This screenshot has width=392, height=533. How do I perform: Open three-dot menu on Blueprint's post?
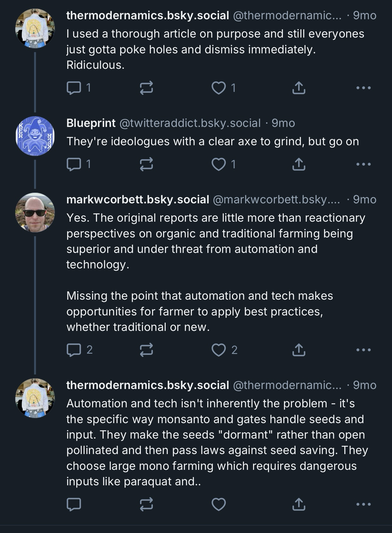tap(363, 164)
